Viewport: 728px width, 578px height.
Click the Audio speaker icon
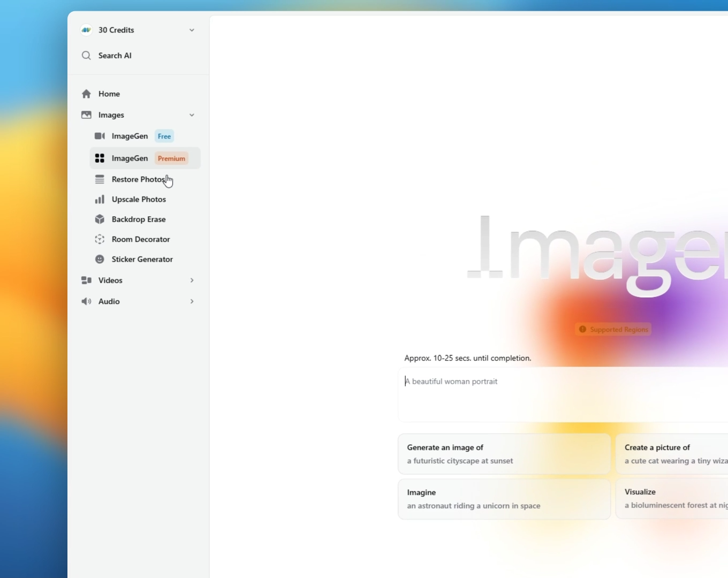(x=86, y=301)
